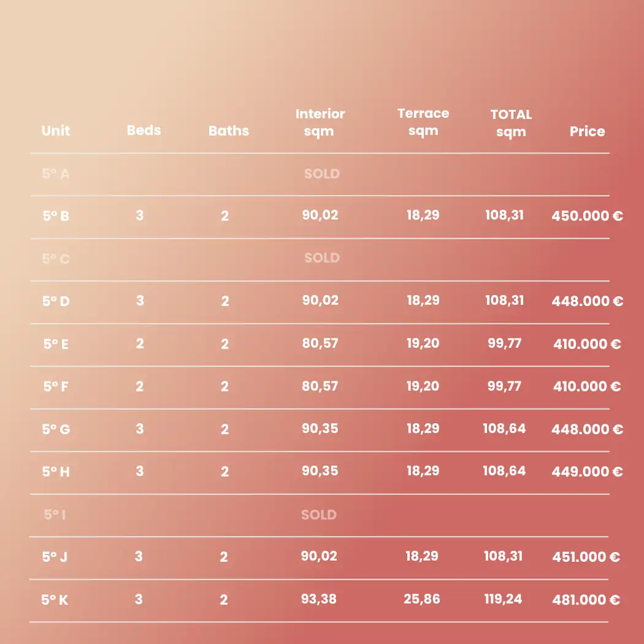Click the Baths column header
This screenshot has width=644, height=644.
point(229,131)
